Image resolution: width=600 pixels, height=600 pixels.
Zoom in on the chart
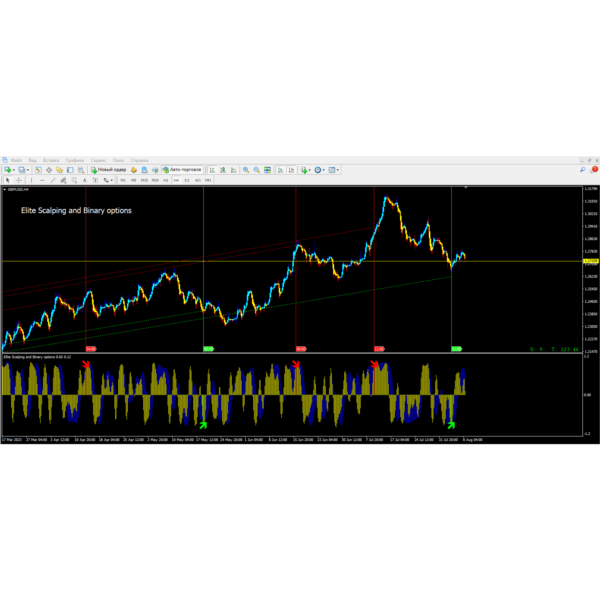[246, 170]
